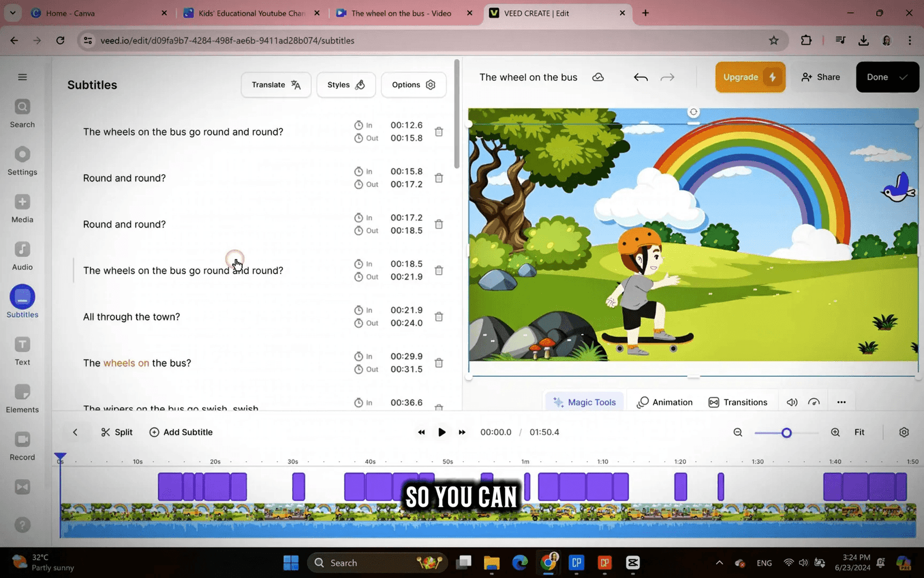Select the Subtitles sidebar item
This screenshot has width=924, height=578.
23,302
